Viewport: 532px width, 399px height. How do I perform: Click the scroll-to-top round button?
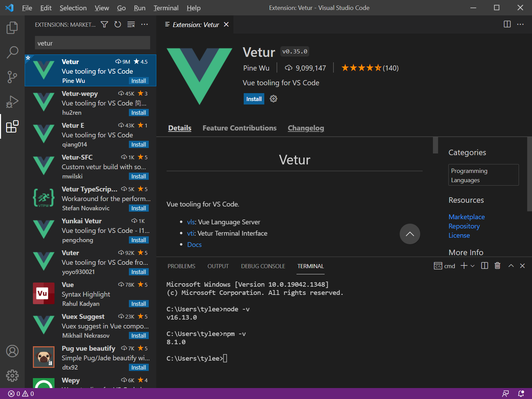(x=410, y=234)
